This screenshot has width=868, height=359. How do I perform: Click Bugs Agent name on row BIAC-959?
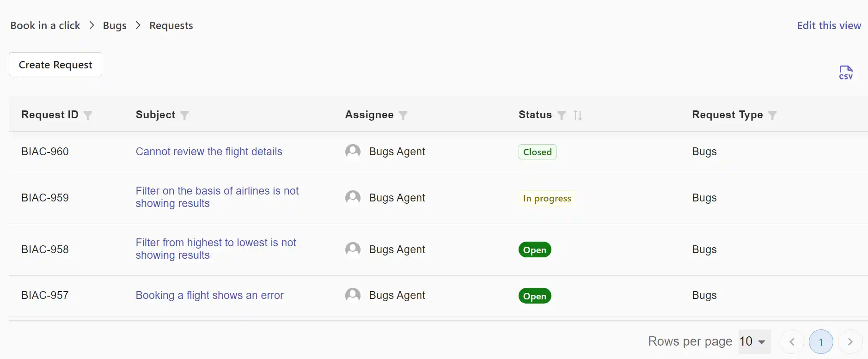[397, 198]
